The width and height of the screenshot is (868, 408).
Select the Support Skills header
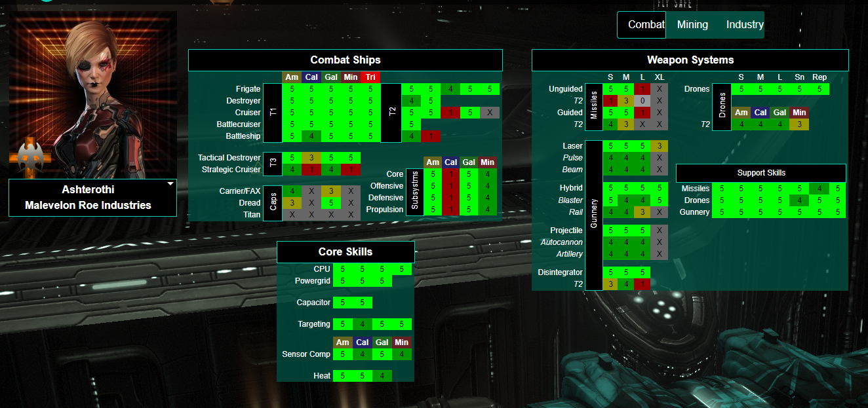tap(761, 173)
